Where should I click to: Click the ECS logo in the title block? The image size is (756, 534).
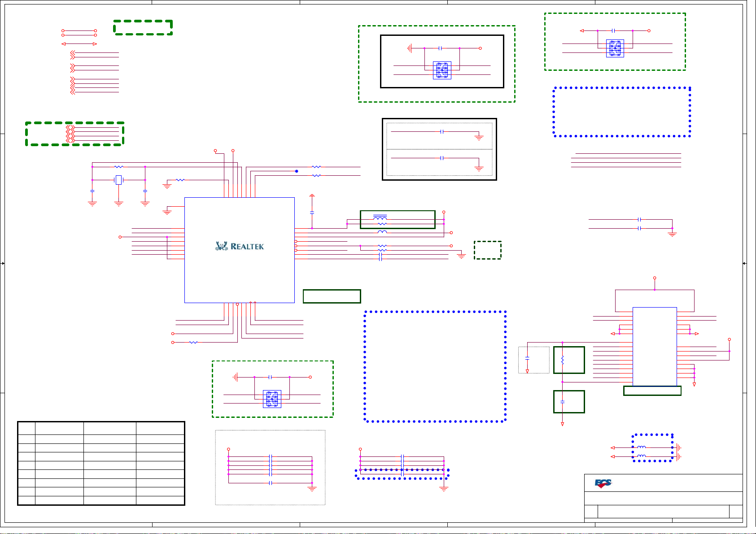click(603, 483)
